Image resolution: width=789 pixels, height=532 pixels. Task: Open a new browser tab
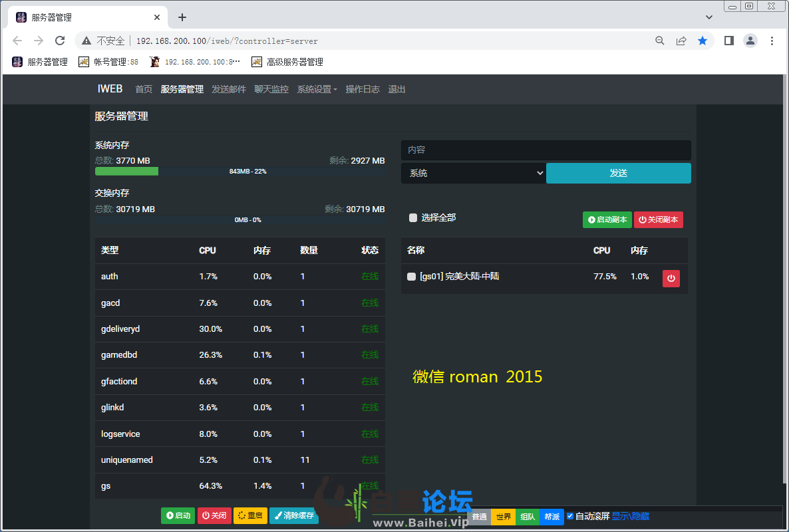tap(182, 17)
